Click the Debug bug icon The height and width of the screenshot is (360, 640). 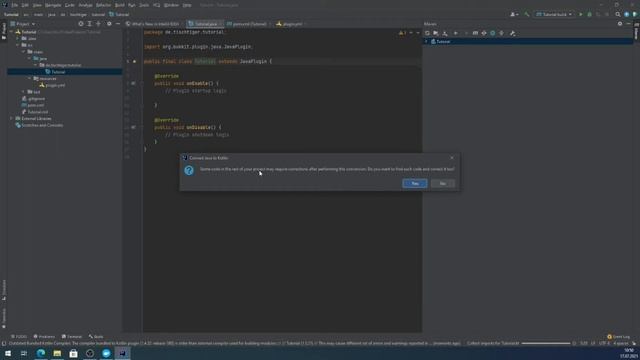[589, 14]
